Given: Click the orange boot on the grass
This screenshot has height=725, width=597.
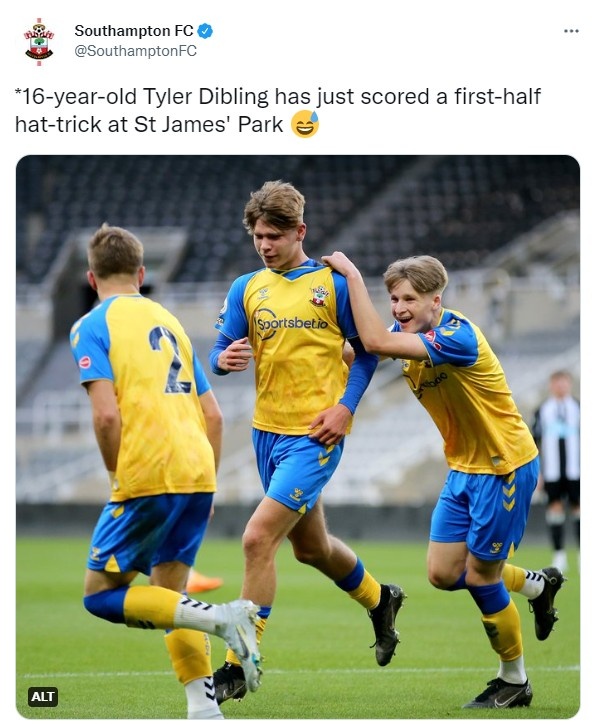Looking at the screenshot, I should 203,583.
